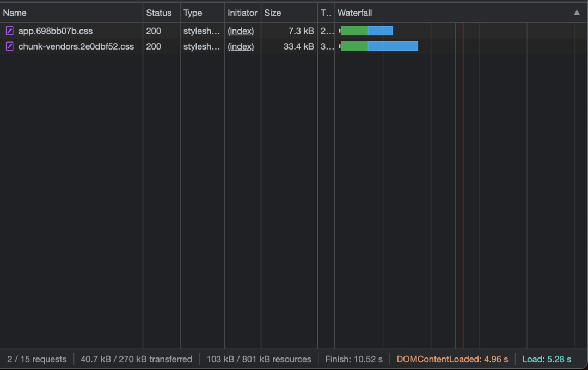
Task: Click the waterfall timing bar for chunk-vendors.2e0dbf52.css
Action: coord(379,46)
